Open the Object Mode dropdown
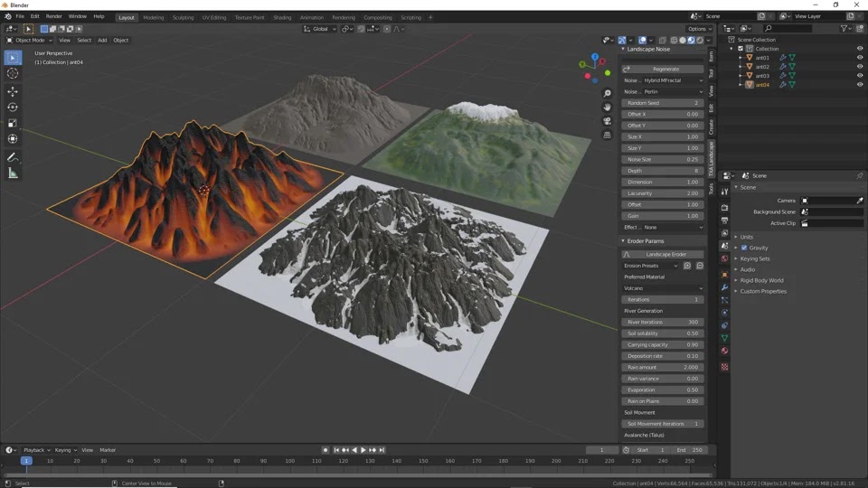The image size is (868, 488). [29, 40]
